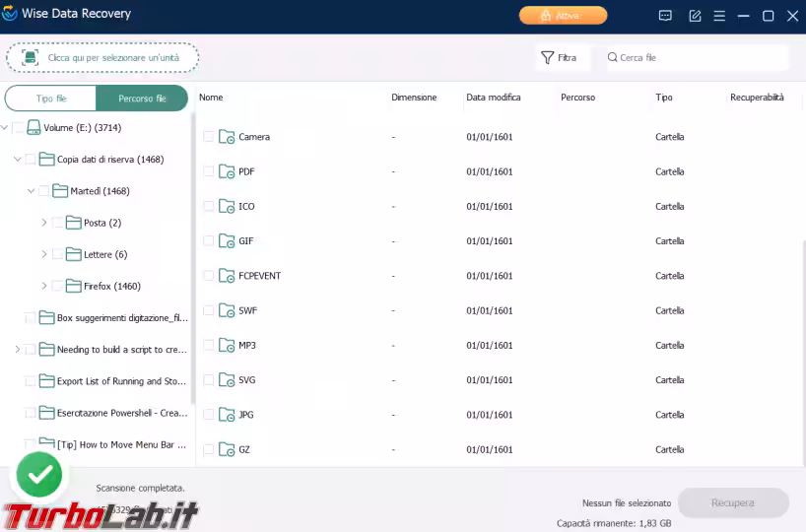Tick the Posta (2) checkbox
806x532 pixels.
57,223
